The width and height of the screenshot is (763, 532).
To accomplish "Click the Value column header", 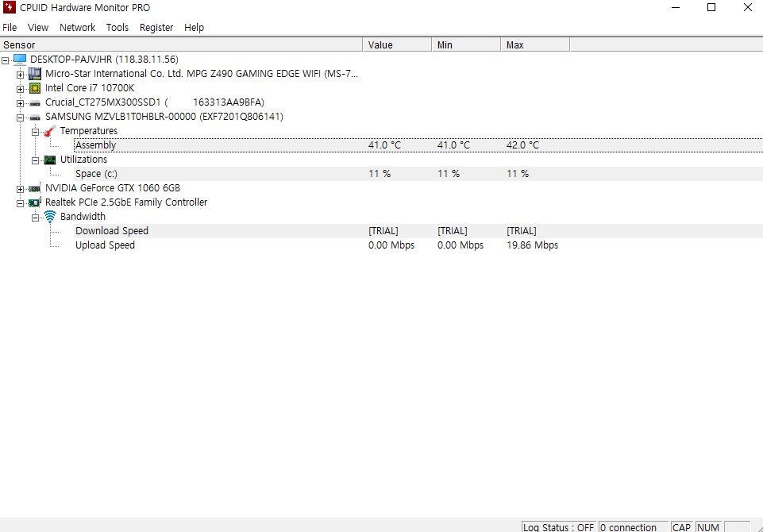I will pyautogui.click(x=397, y=44).
